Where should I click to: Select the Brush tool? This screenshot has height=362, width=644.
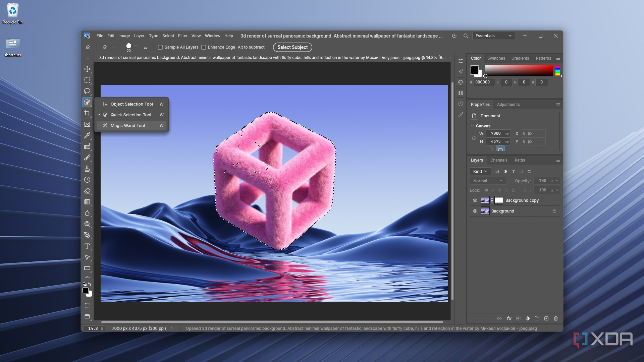(87, 158)
